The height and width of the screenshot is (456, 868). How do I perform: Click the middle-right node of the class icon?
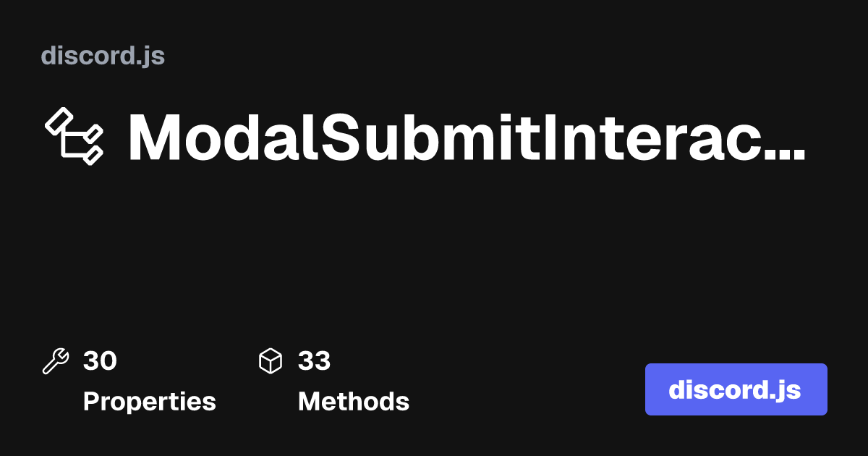tap(93, 133)
